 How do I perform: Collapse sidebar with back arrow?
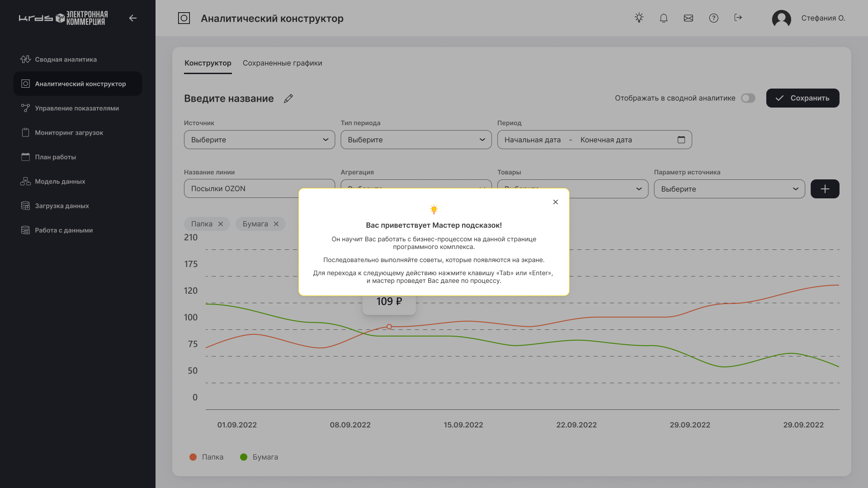click(132, 18)
